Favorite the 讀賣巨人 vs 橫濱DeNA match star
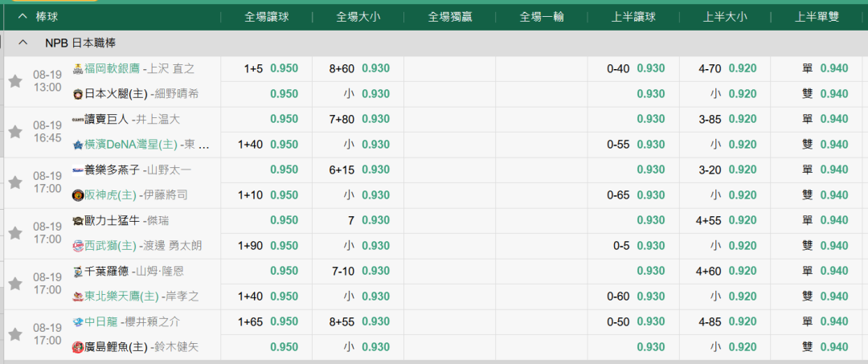The image size is (868, 364). pyautogui.click(x=15, y=132)
